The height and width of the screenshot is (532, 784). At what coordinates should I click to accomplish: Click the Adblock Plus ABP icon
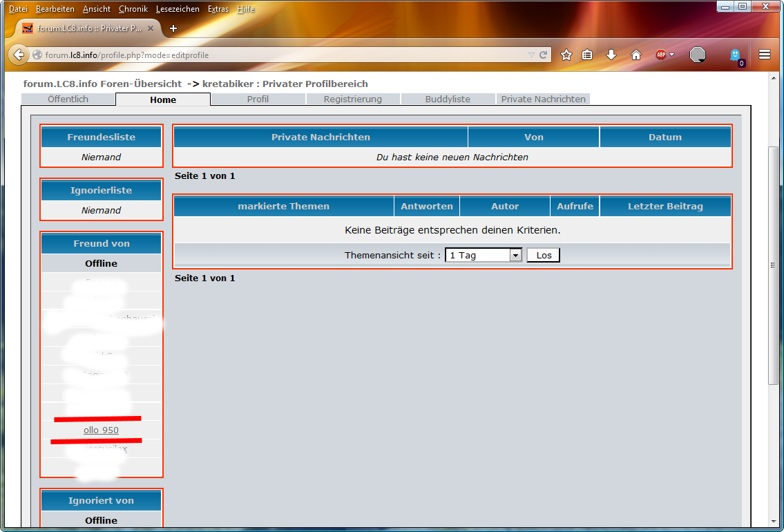point(661,55)
